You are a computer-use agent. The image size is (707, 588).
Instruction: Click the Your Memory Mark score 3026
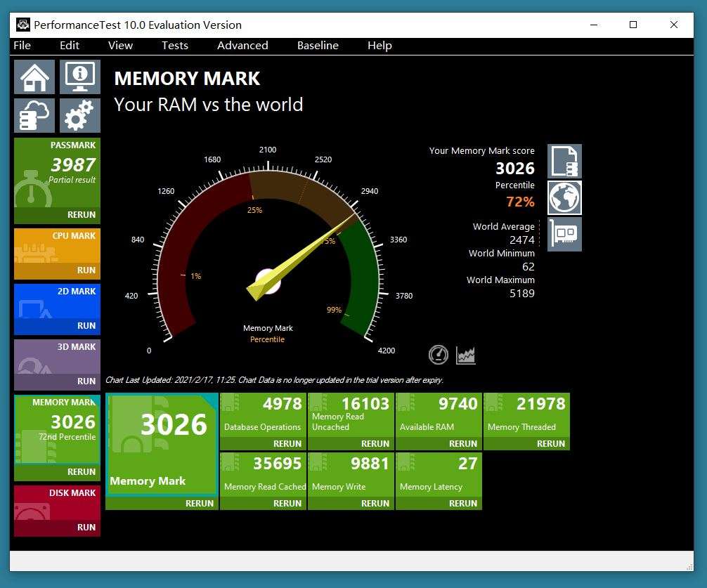(515, 168)
